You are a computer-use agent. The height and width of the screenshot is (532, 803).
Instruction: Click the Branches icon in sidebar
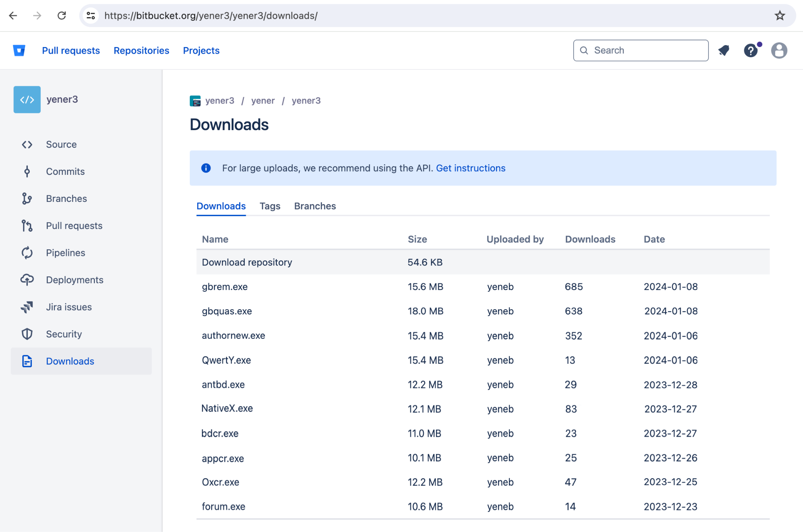click(27, 198)
